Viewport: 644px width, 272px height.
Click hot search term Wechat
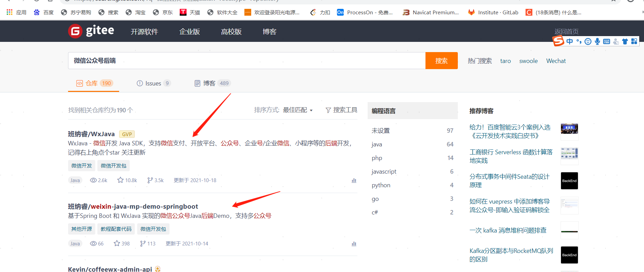click(x=556, y=61)
